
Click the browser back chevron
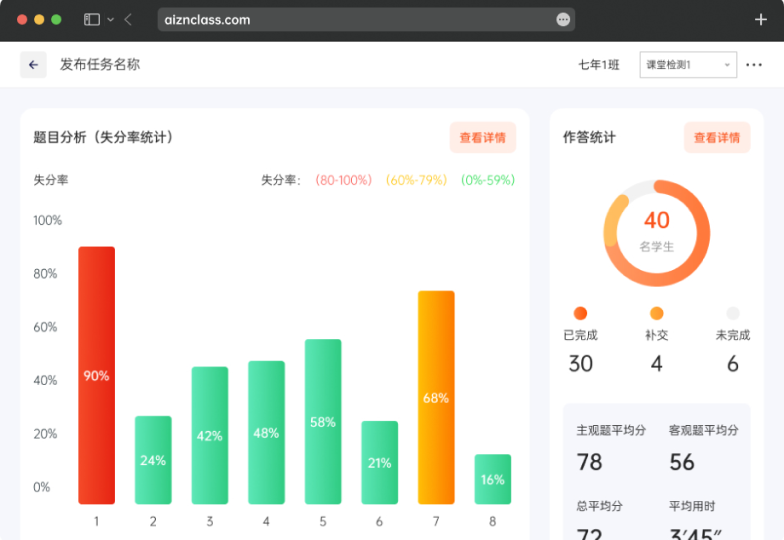128,19
